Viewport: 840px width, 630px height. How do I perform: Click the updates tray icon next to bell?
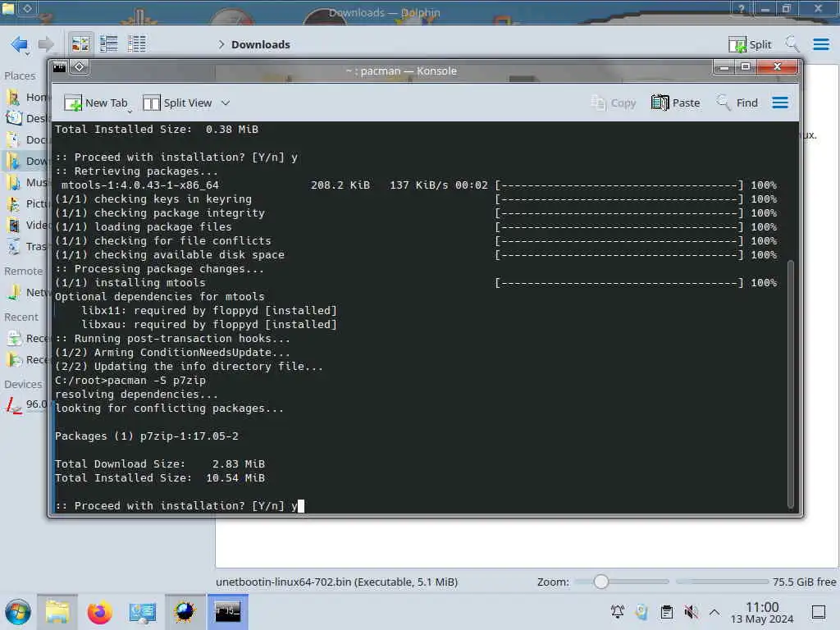click(641, 611)
